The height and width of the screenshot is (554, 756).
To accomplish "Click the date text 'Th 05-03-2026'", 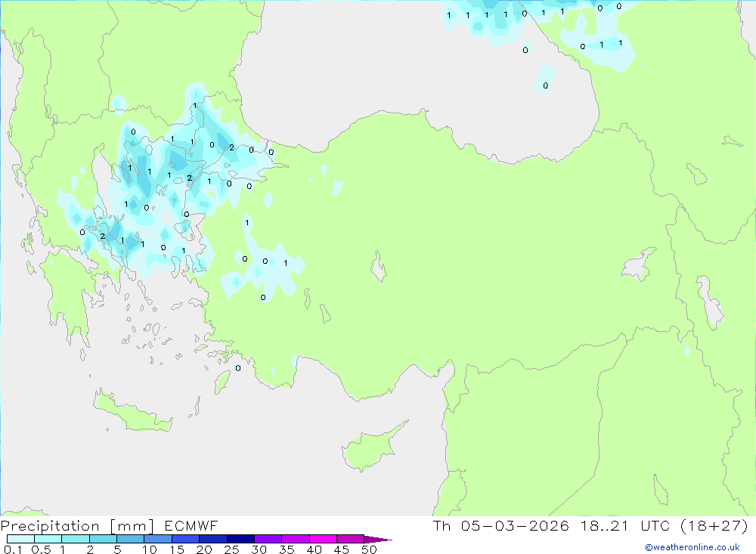I will [x=500, y=525].
